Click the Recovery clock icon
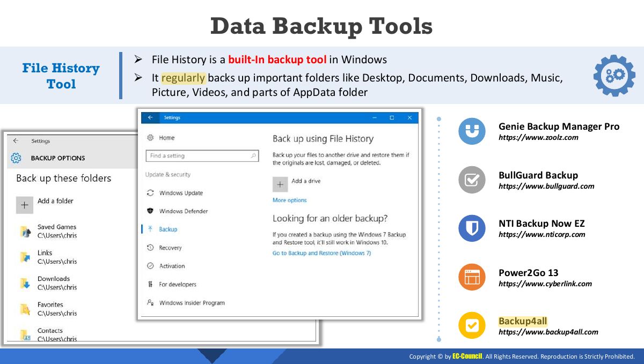This screenshot has height=364, width=644. tap(150, 248)
